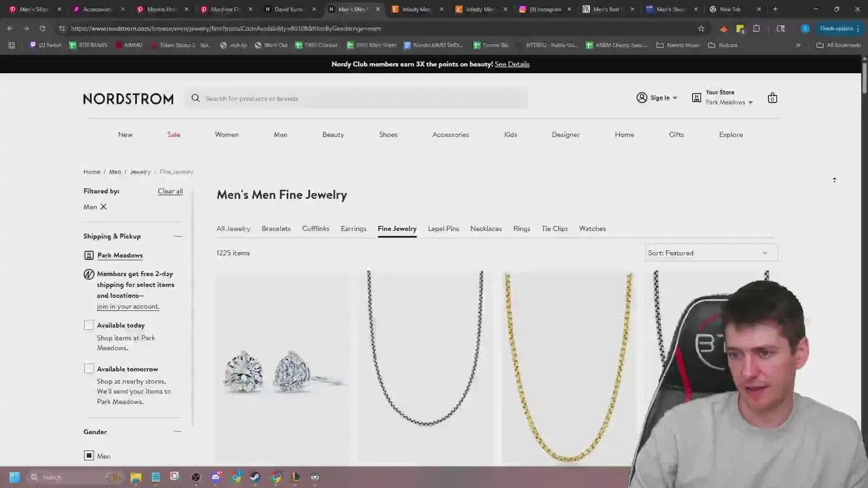Screen dimensions: 868x488
Task: Check the Available today checkbox
Action: (89, 325)
